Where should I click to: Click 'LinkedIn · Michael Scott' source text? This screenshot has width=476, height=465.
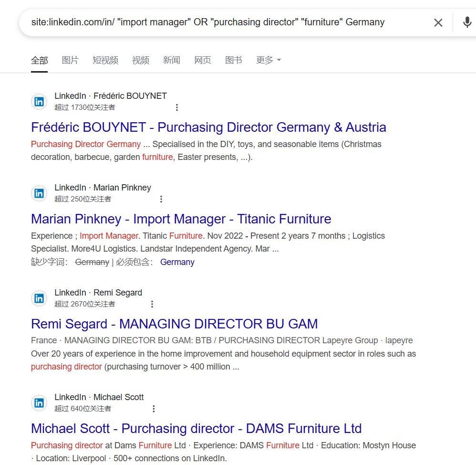click(x=99, y=397)
